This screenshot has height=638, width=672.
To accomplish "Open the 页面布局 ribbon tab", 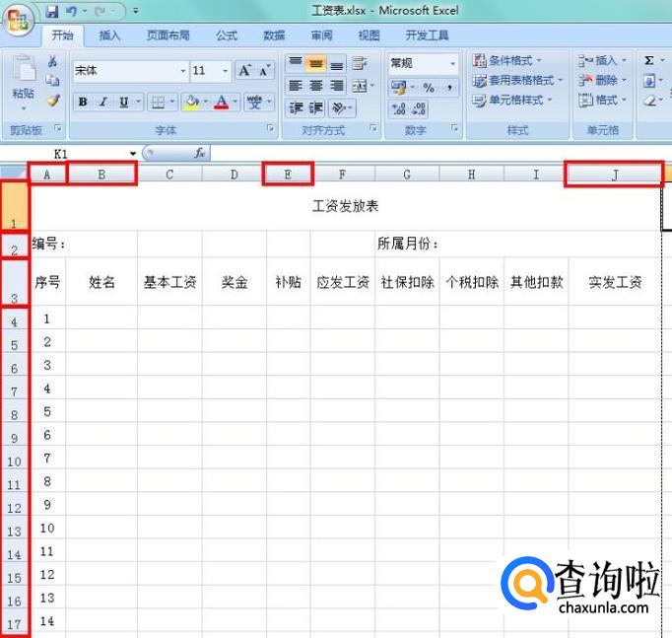I will (168, 35).
